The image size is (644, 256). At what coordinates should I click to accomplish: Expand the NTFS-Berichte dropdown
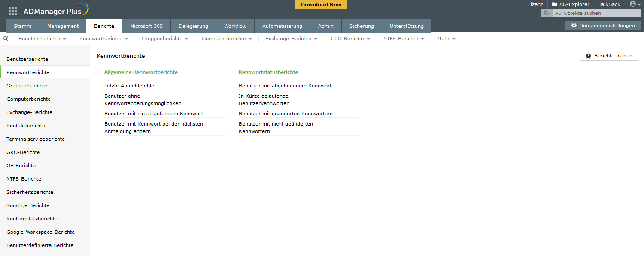click(404, 39)
